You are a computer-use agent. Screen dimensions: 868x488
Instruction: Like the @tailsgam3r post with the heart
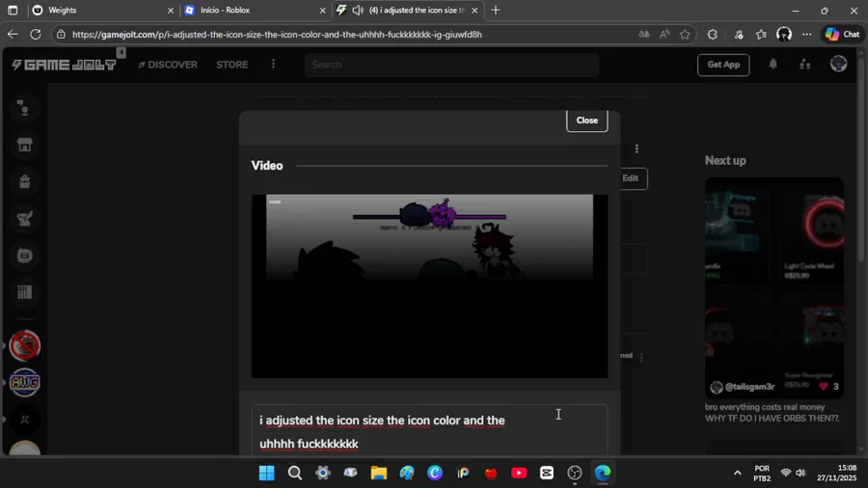pos(824,386)
